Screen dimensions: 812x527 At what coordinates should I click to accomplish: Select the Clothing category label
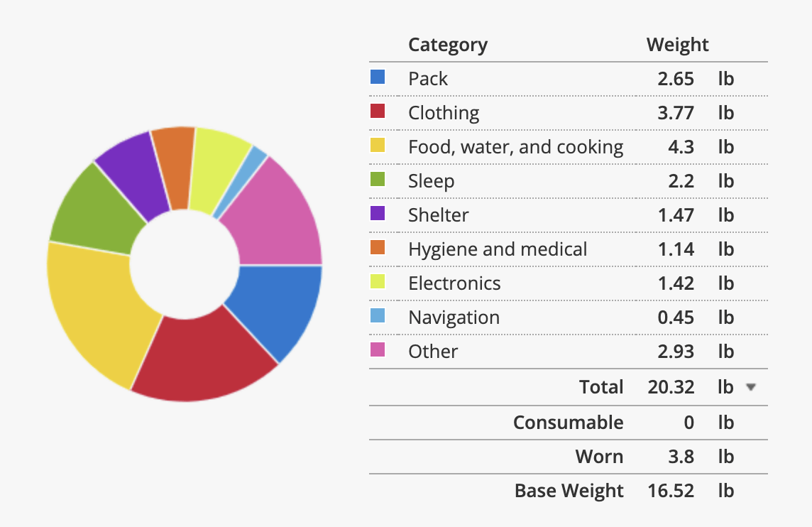click(x=444, y=113)
